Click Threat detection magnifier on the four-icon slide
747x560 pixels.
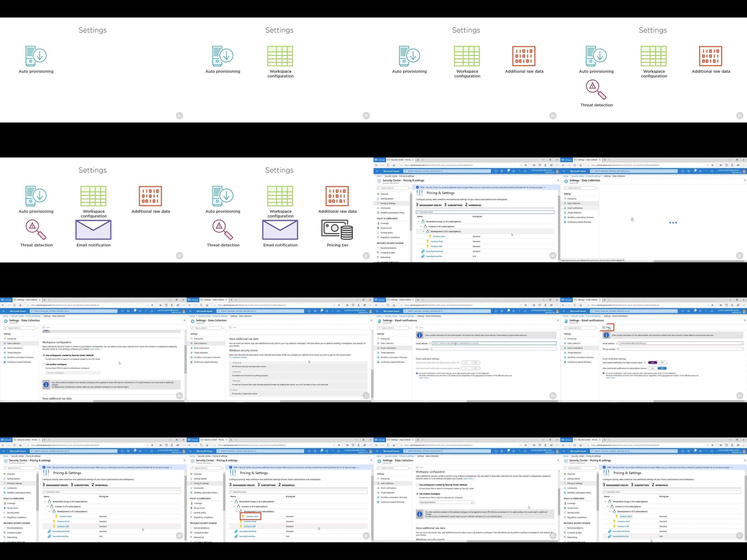[596, 90]
